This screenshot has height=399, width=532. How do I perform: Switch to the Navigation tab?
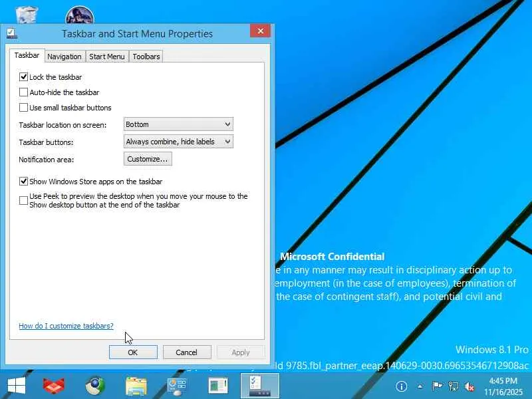coord(65,57)
